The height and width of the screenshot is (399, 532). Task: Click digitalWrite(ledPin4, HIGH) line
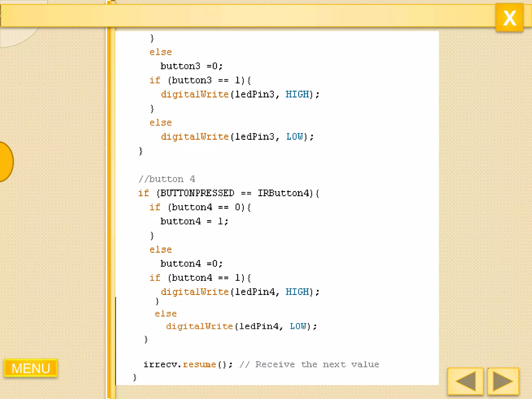[240, 292]
